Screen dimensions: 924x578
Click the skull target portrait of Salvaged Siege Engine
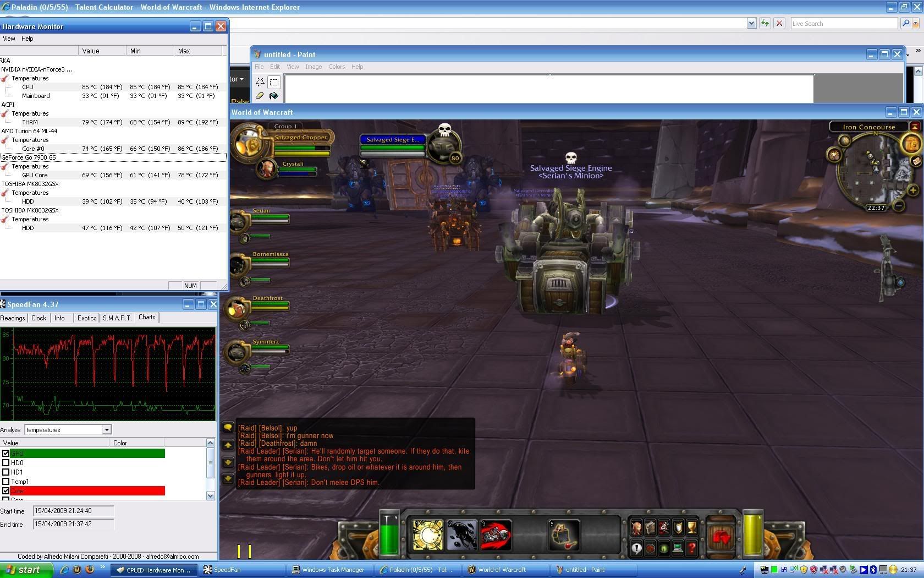[444, 145]
